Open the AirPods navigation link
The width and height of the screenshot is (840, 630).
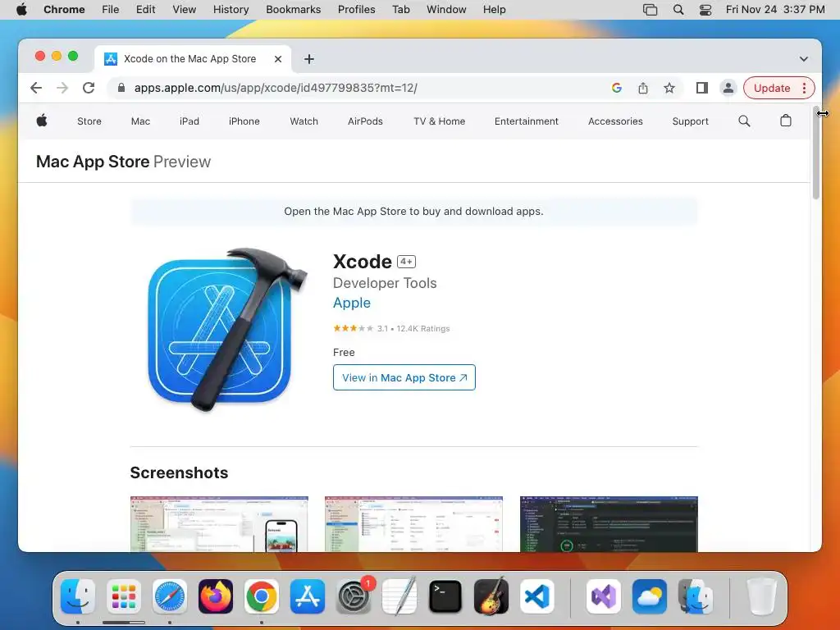click(x=365, y=121)
